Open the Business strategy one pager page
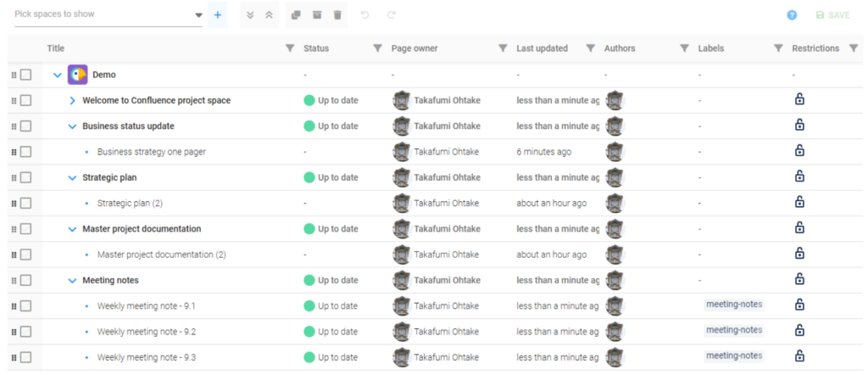 [x=152, y=152]
